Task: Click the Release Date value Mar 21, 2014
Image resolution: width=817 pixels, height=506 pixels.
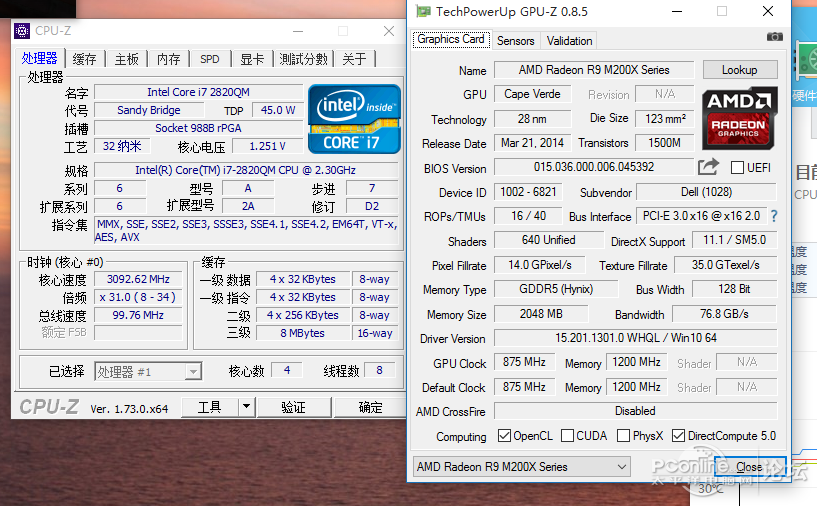Action: point(533,143)
